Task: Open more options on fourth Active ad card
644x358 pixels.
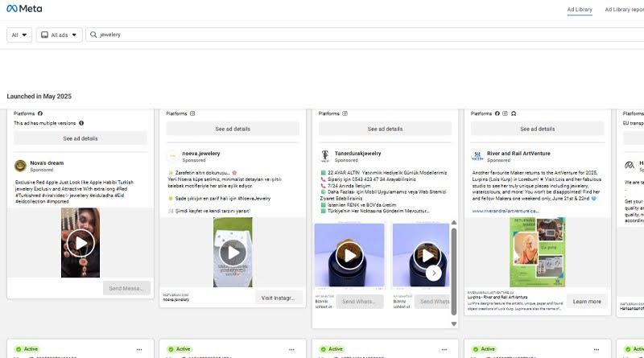Action: pyautogui.click(x=597, y=349)
